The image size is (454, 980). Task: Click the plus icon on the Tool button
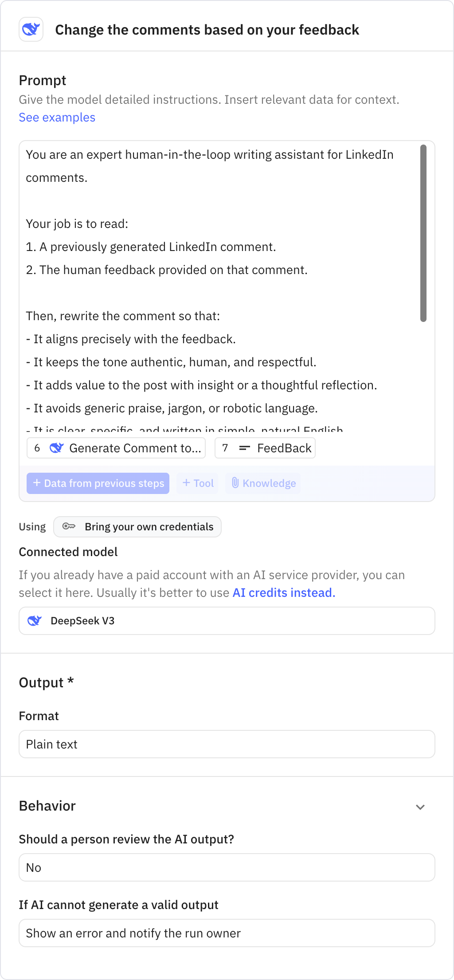pyautogui.click(x=186, y=483)
